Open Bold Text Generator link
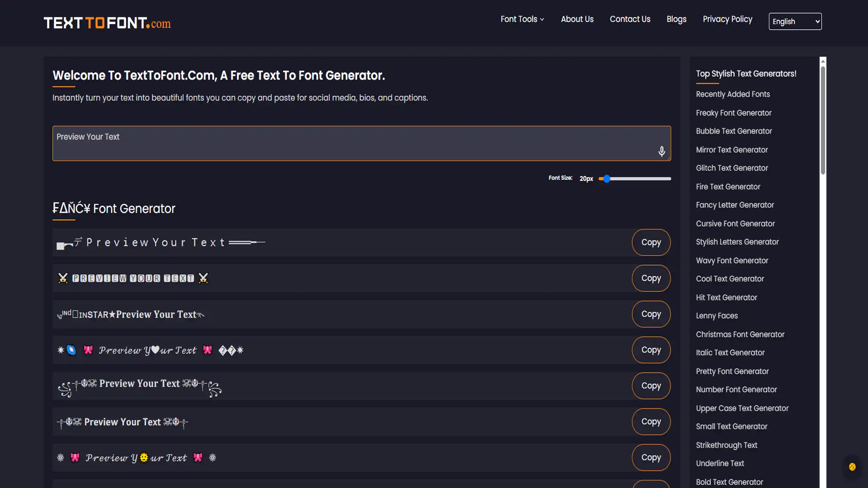The width and height of the screenshot is (868, 488). tap(729, 482)
